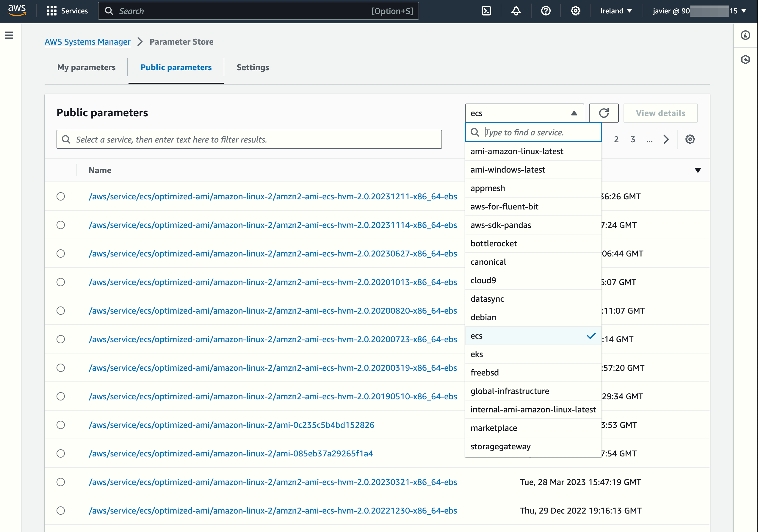Open the Ireland region selector
The image size is (758, 532).
pyautogui.click(x=616, y=11)
